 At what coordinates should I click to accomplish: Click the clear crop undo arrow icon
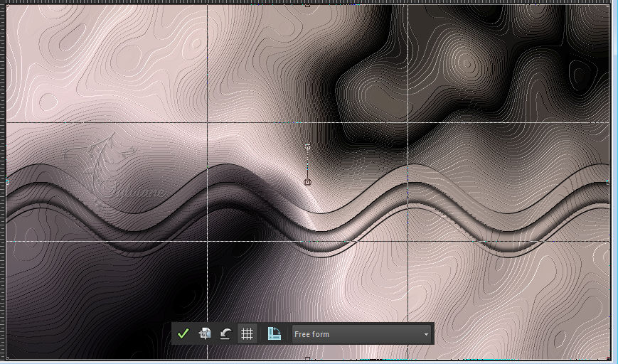click(x=225, y=334)
